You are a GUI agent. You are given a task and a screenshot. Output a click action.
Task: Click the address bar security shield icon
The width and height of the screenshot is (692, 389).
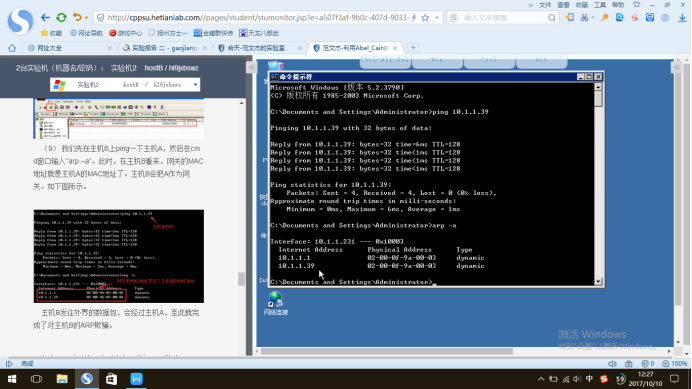(x=101, y=18)
